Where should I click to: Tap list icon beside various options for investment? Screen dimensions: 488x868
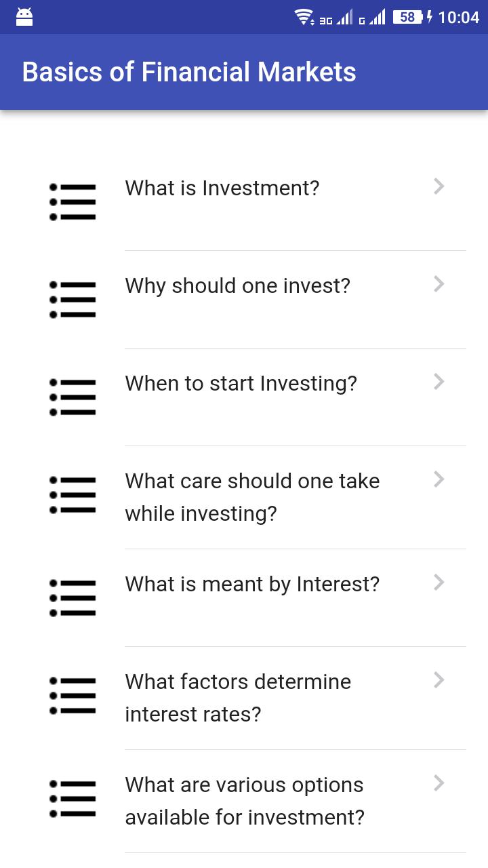coord(73,798)
